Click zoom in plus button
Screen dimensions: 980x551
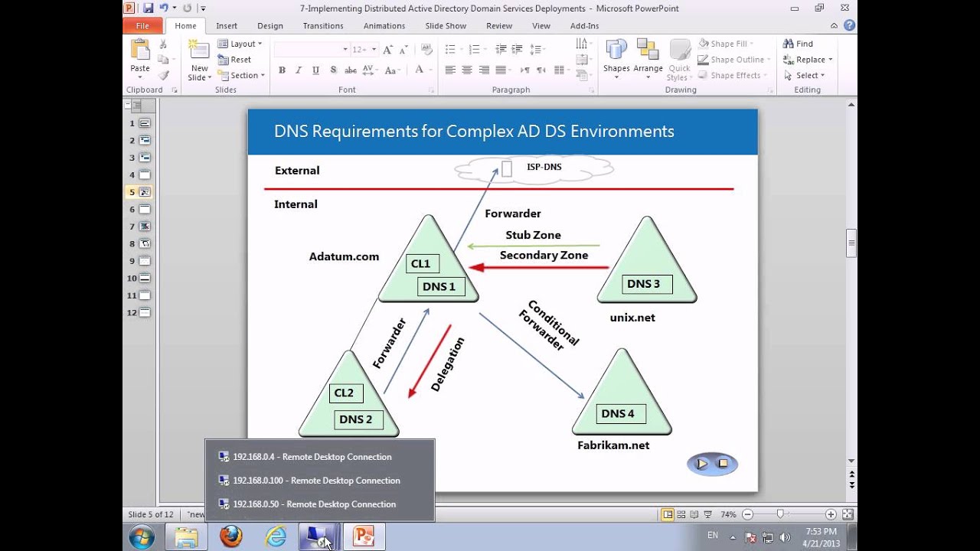(x=831, y=514)
